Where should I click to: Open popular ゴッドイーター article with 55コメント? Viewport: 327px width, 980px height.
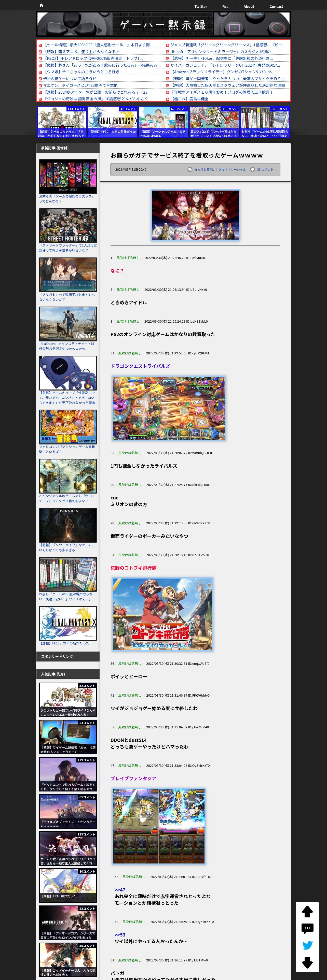[x=68, y=960]
